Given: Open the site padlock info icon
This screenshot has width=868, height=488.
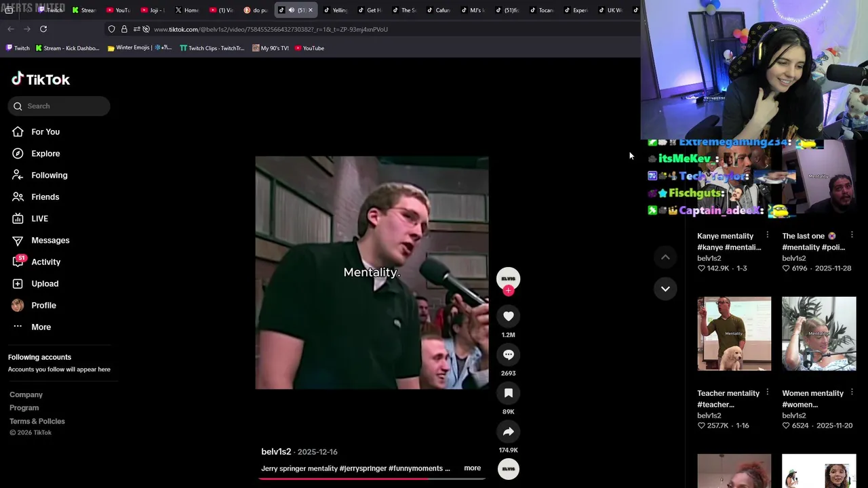Looking at the screenshot, I should (124, 29).
